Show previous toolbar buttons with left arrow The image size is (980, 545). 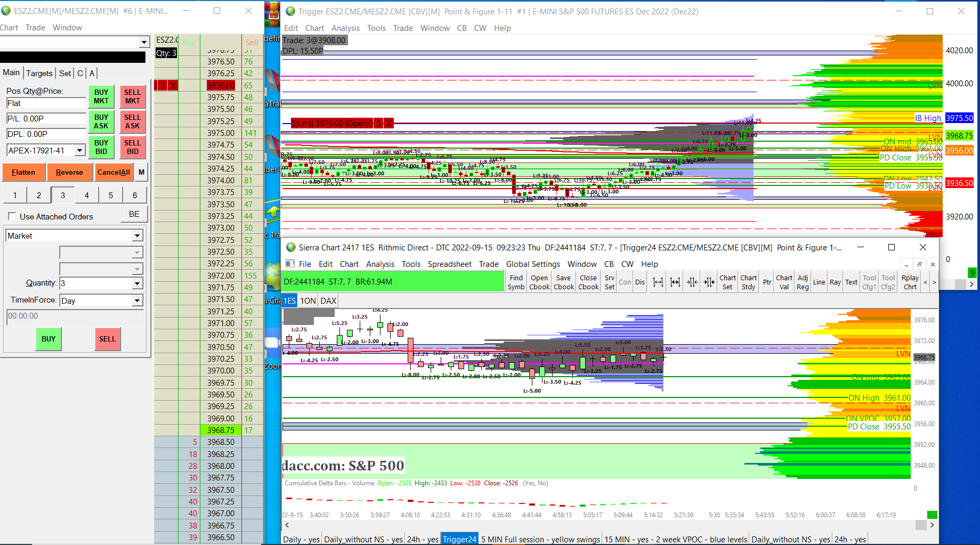(x=926, y=282)
